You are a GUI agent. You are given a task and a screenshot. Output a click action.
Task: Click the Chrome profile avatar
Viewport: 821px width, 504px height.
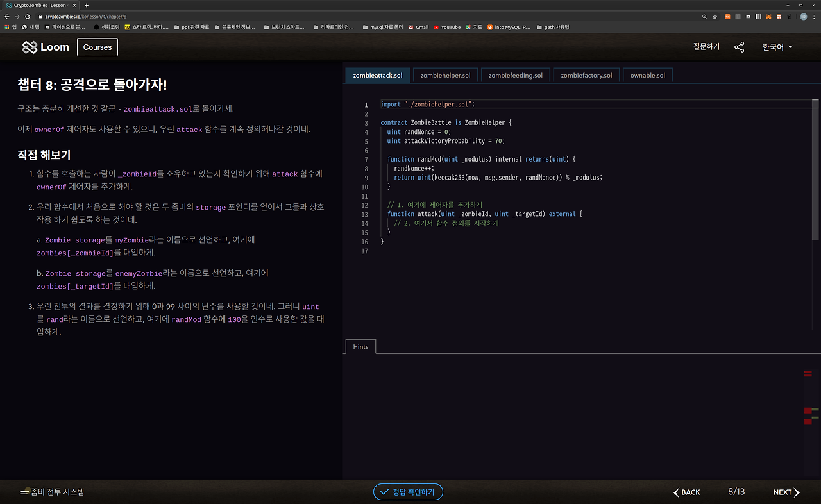tap(803, 16)
